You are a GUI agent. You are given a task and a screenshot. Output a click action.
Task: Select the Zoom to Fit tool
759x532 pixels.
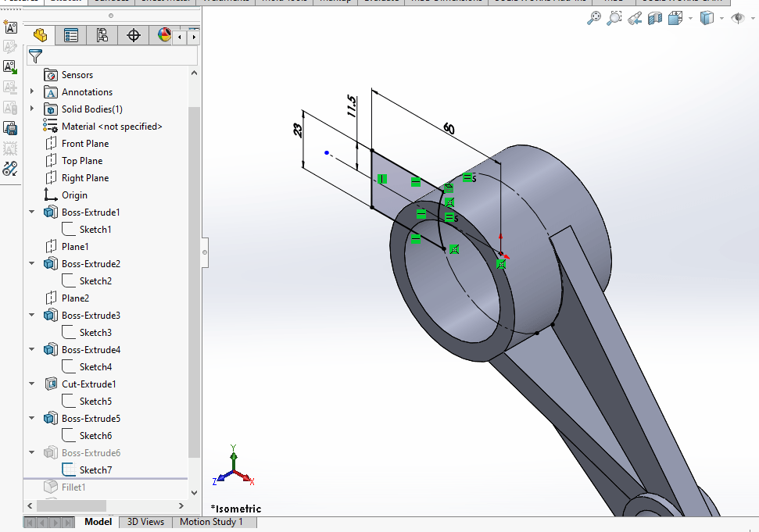tap(594, 18)
